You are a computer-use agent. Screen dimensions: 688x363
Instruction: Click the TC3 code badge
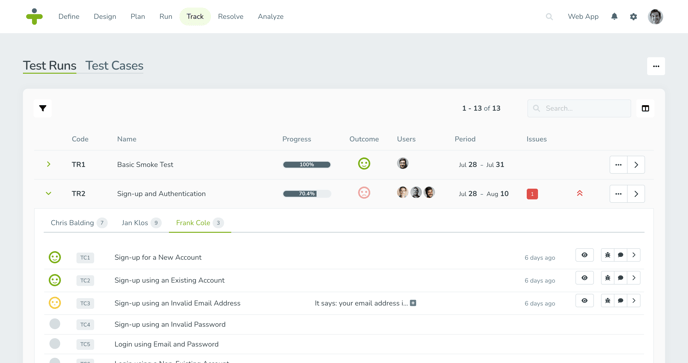coord(85,303)
